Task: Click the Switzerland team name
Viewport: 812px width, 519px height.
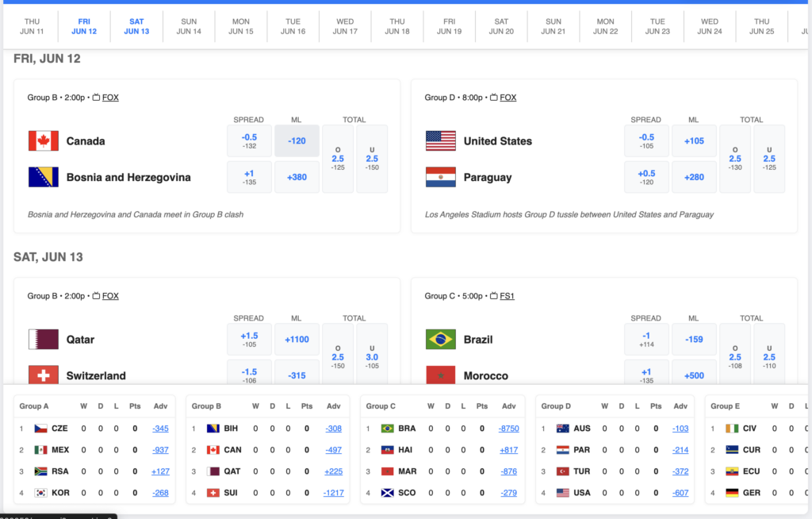Action: [96, 376]
